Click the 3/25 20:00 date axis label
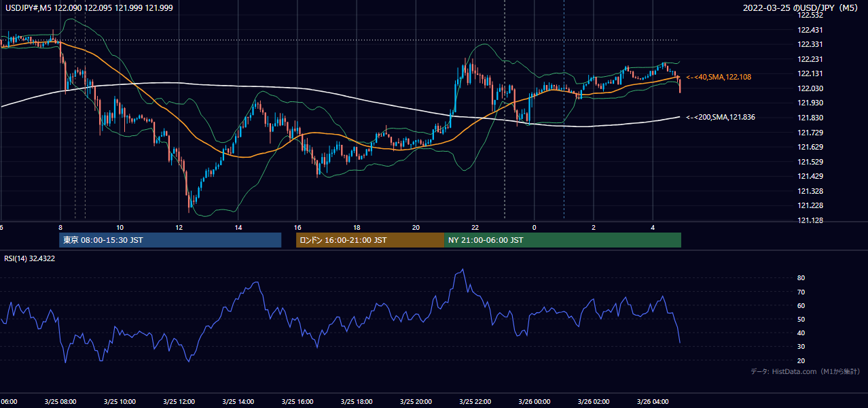 point(416,401)
